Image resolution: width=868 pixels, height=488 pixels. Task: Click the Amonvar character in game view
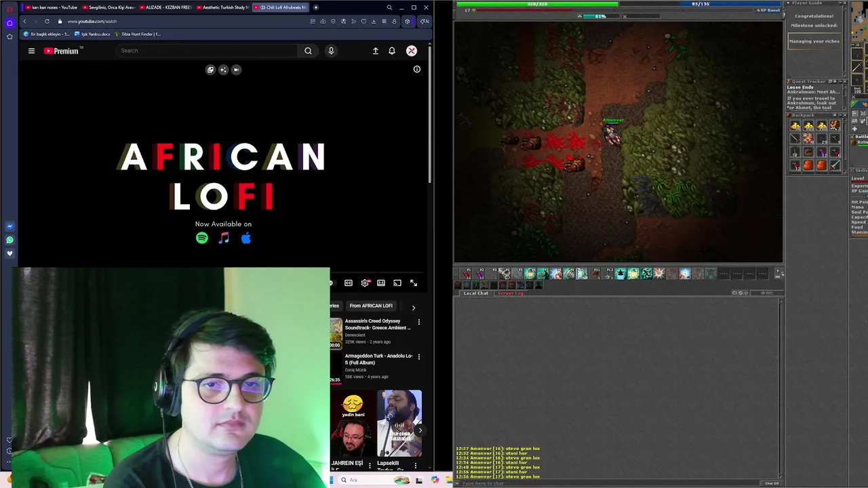[612, 135]
